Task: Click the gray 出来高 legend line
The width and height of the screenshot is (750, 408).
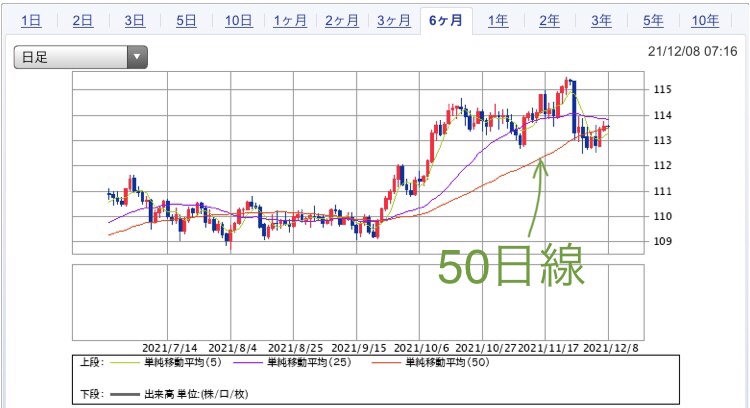Action: (124, 395)
